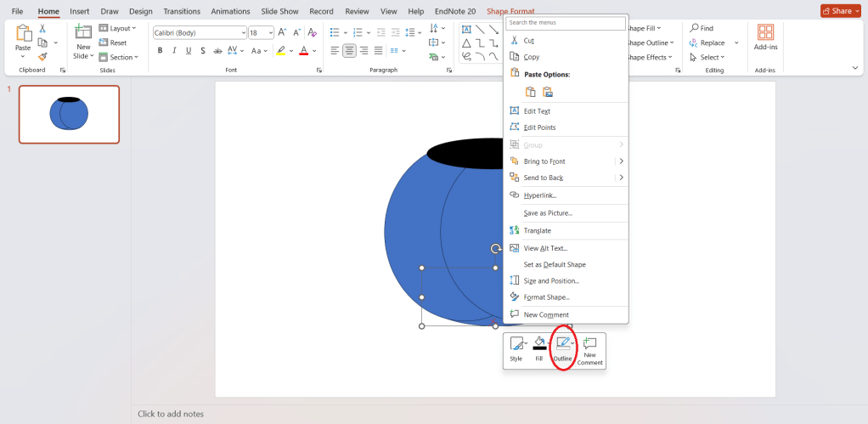868x424 pixels.
Task: Click the Cut scissors icon in ribbon
Action: tap(42, 29)
